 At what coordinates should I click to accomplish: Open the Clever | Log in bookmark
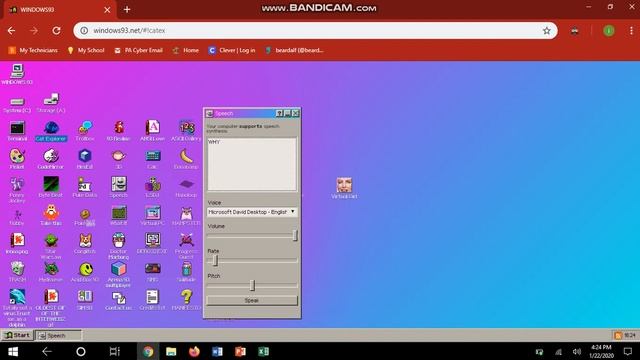coord(232,50)
